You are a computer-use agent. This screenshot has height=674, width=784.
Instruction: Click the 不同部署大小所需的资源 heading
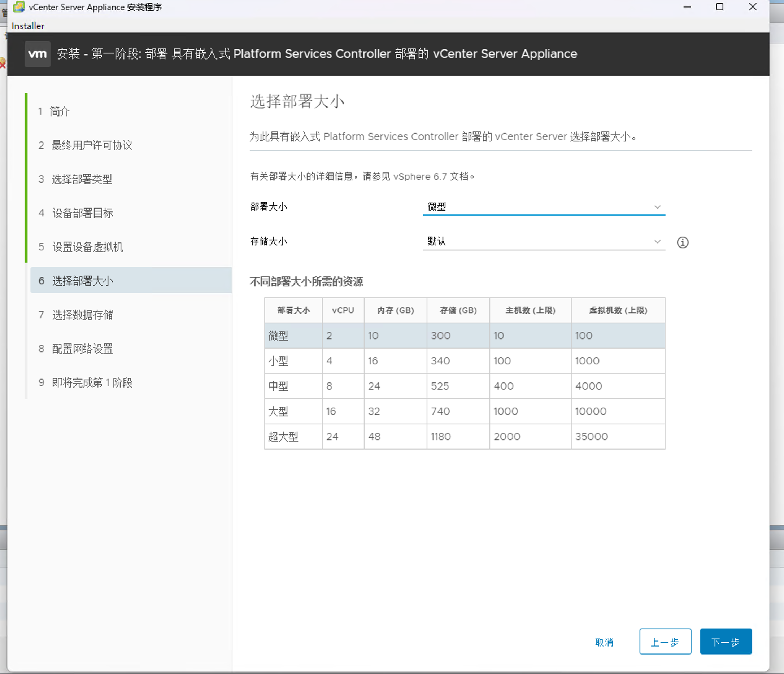pos(306,282)
